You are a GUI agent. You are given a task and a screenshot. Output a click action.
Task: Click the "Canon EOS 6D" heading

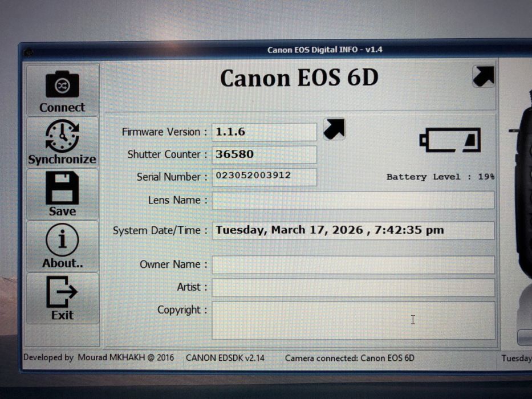(299, 78)
